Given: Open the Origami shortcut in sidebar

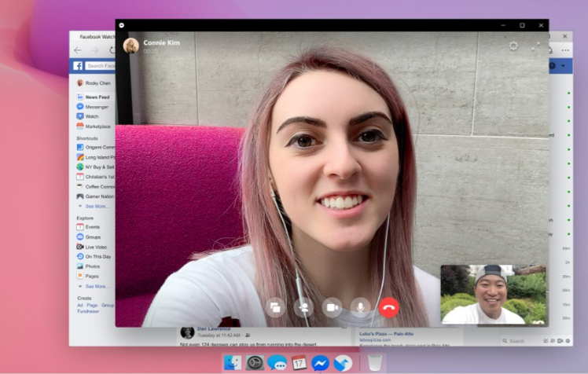Looking at the screenshot, I should (96, 147).
